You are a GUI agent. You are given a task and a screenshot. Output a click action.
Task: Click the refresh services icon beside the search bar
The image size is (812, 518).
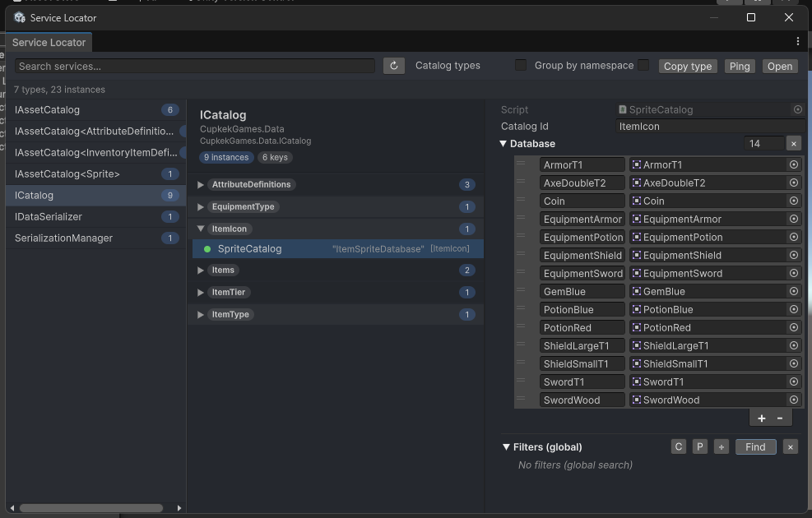(x=393, y=66)
